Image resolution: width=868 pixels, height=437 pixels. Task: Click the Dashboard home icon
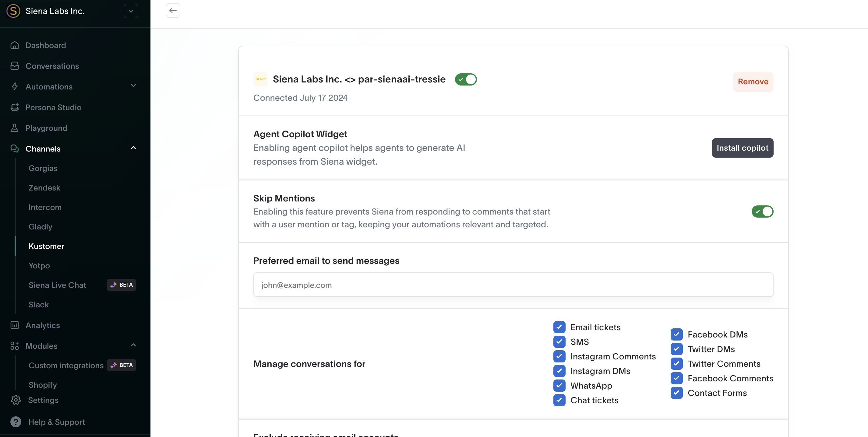point(15,45)
